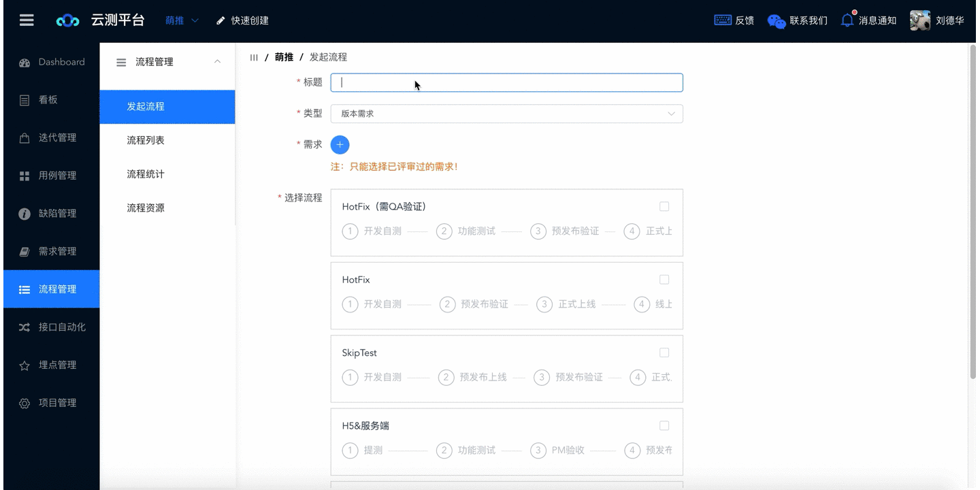The width and height of the screenshot is (980, 490).
Task: Click the 项目管理 gear icon
Action: point(24,404)
